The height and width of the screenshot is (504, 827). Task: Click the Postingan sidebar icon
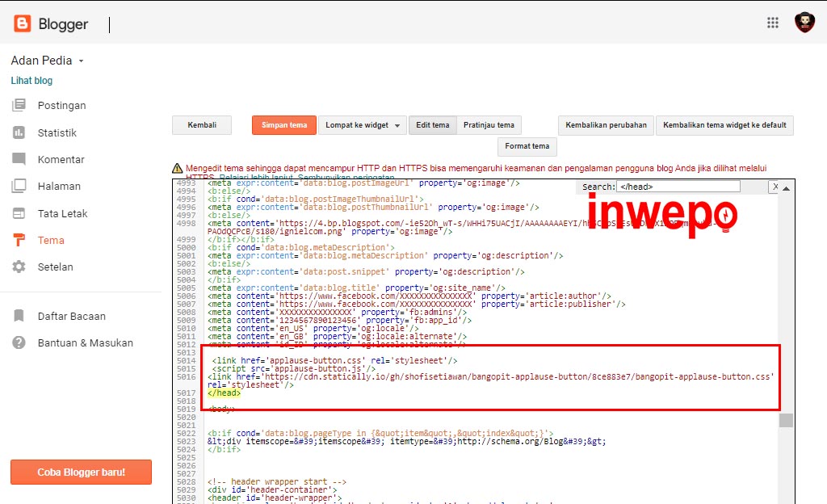coord(19,105)
